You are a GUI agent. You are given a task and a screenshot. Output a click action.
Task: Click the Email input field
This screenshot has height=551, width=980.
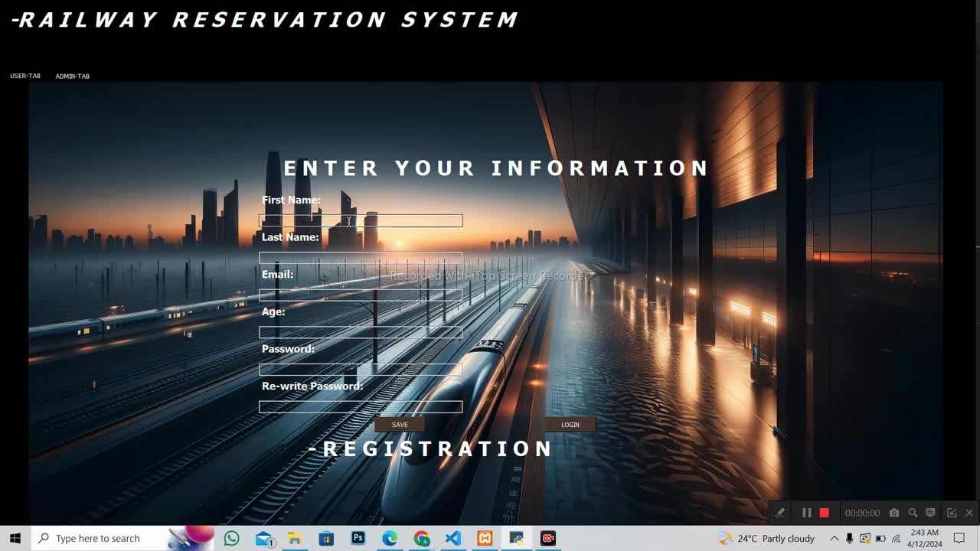[361, 295]
